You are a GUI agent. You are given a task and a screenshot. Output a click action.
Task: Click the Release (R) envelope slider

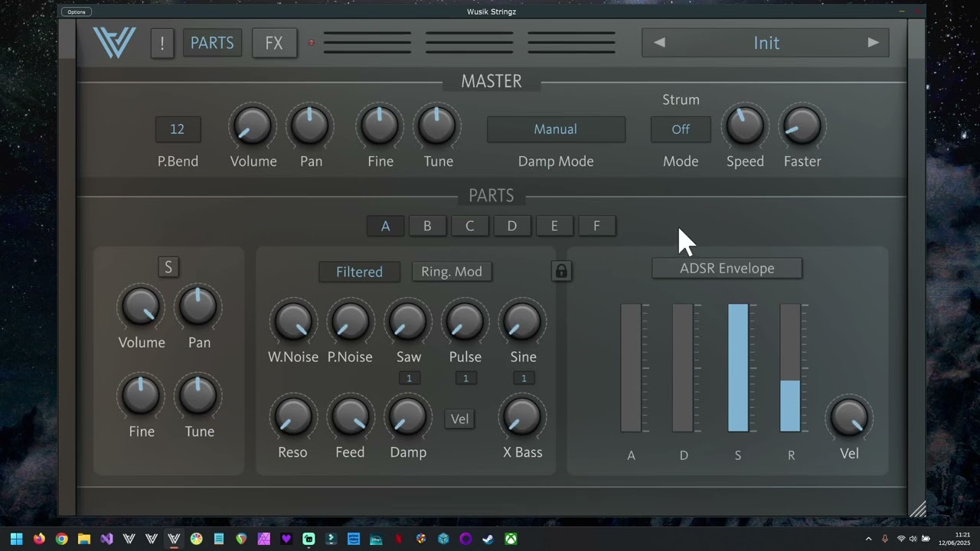point(790,368)
